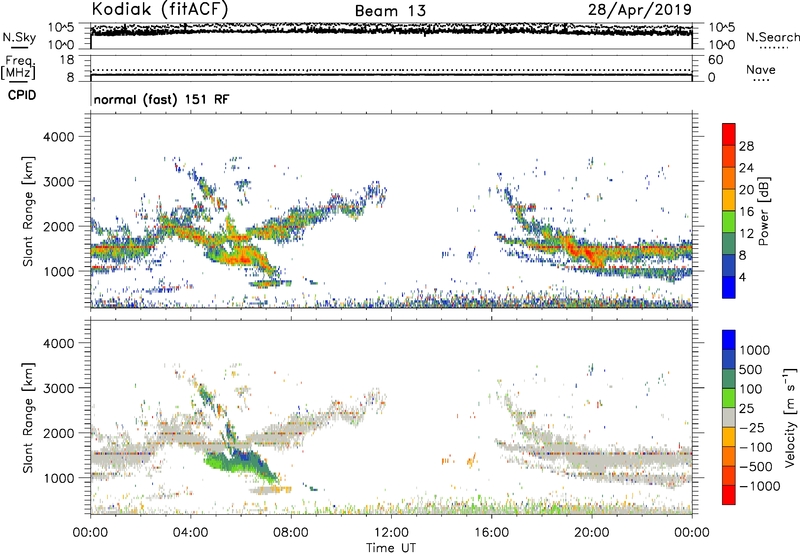
Task: Click the blue 4–8 dB power colorbar segment
Action: pos(729,266)
